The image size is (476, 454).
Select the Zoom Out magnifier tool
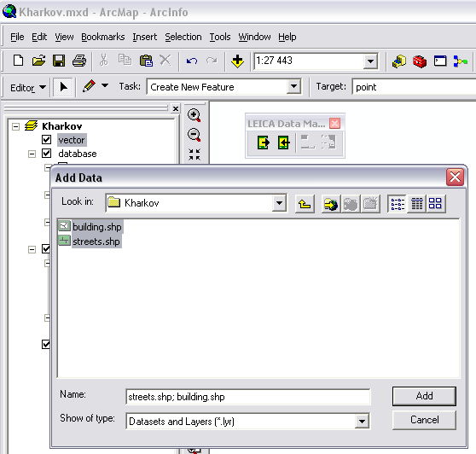pyautogui.click(x=194, y=135)
